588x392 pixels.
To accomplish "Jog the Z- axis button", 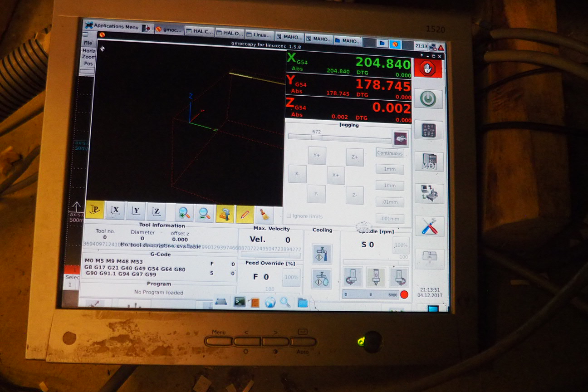I will (x=355, y=195).
